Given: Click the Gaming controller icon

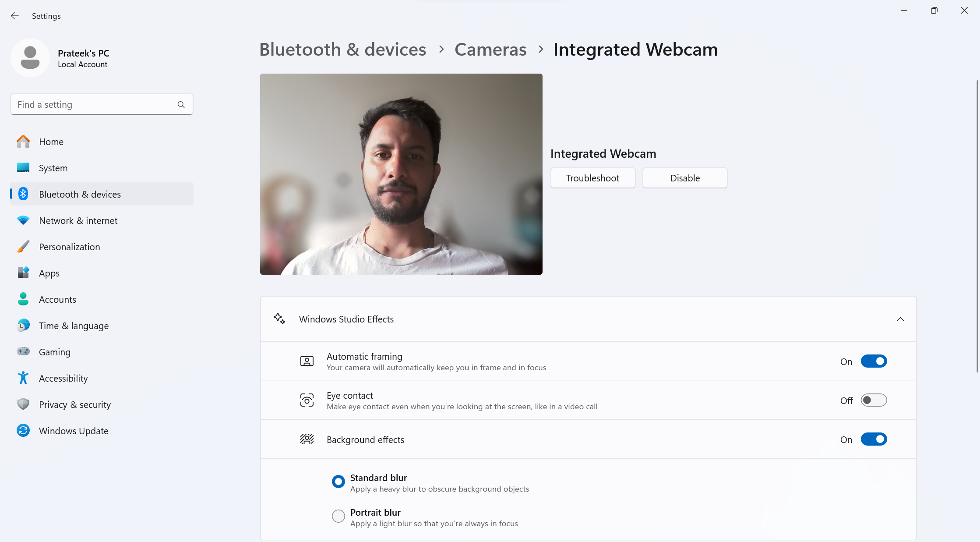Looking at the screenshot, I should (x=23, y=351).
